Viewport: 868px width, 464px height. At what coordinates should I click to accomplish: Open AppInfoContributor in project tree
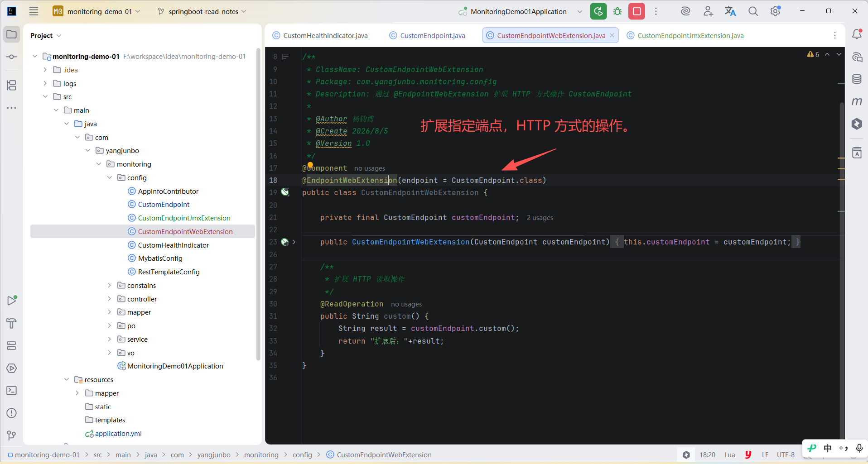coord(168,191)
